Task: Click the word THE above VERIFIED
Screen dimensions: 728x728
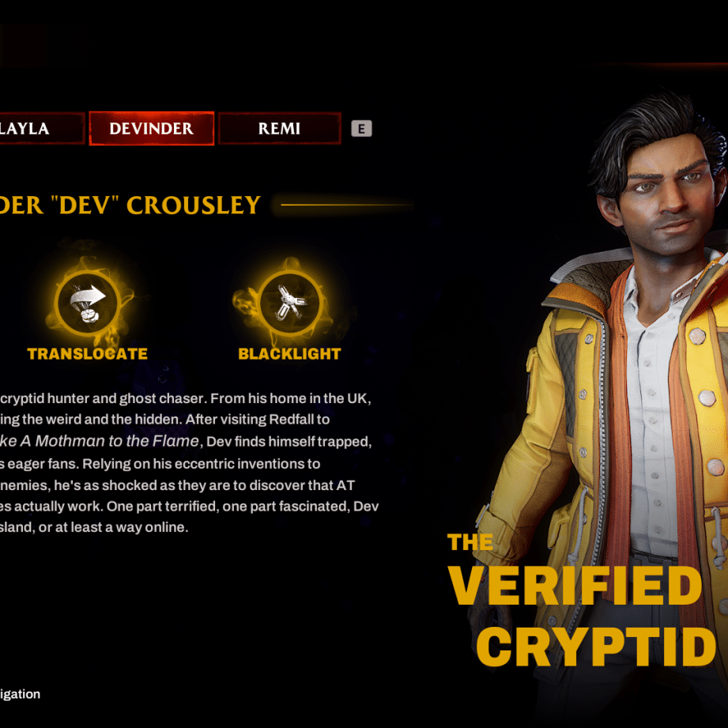Action: pyautogui.click(x=470, y=542)
